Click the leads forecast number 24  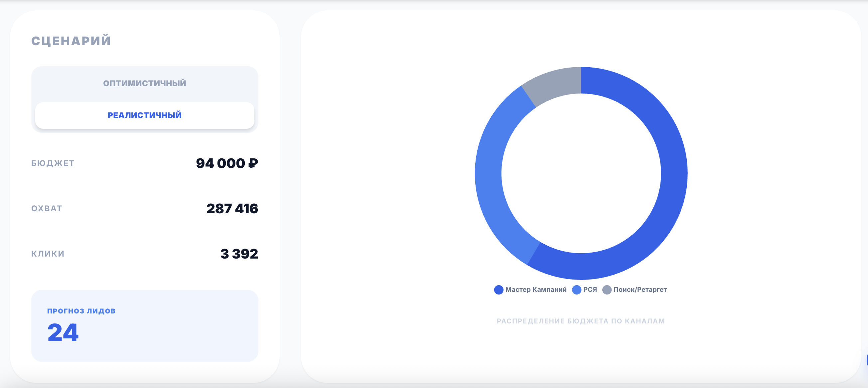[63, 333]
